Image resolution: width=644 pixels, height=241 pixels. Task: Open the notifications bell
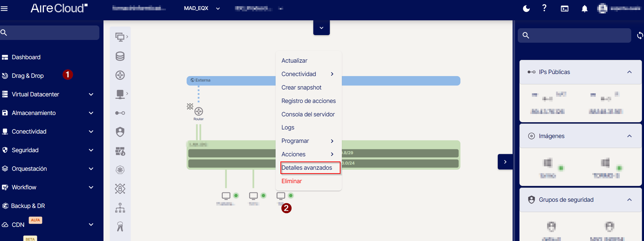[x=584, y=9]
